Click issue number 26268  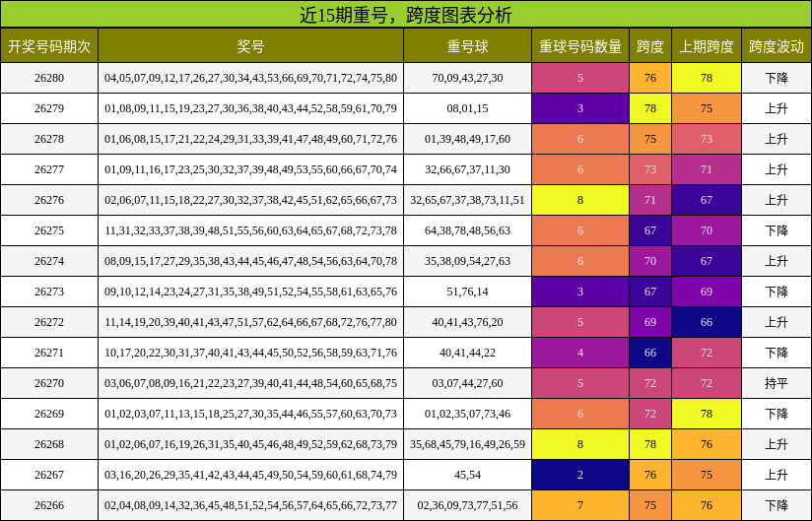49,444
